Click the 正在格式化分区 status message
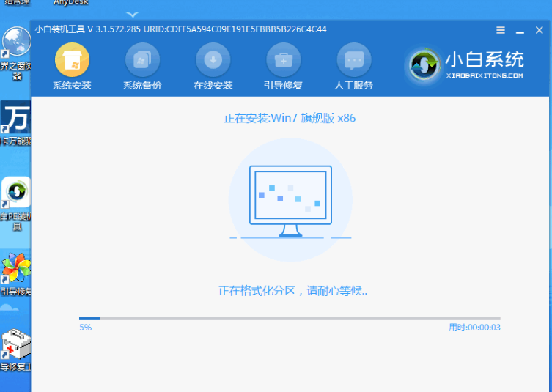The height and width of the screenshot is (392, 552). pyautogui.click(x=292, y=291)
